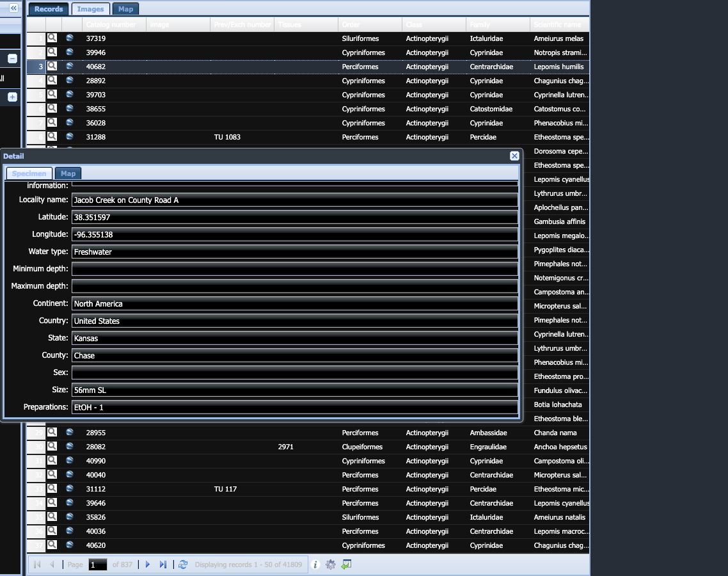Sort by Scientific name column header
The height and width of the screenshot is (576, 728).
tap(560, 24)
